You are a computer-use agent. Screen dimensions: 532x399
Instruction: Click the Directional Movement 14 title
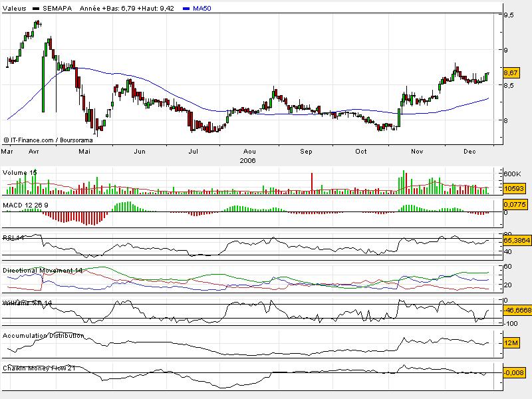43,271
